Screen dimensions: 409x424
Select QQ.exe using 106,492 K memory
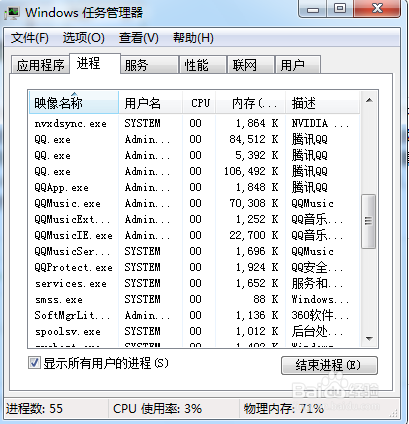point(195,171)
